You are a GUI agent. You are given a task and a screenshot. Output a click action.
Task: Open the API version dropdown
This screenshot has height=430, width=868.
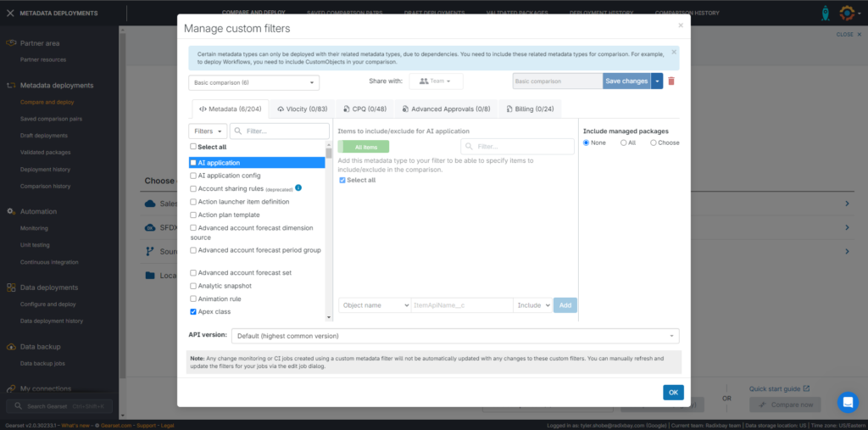pos(455,336)
